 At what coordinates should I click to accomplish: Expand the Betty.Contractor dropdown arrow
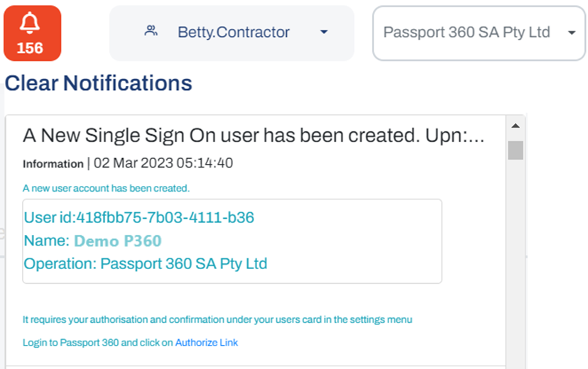324,32
